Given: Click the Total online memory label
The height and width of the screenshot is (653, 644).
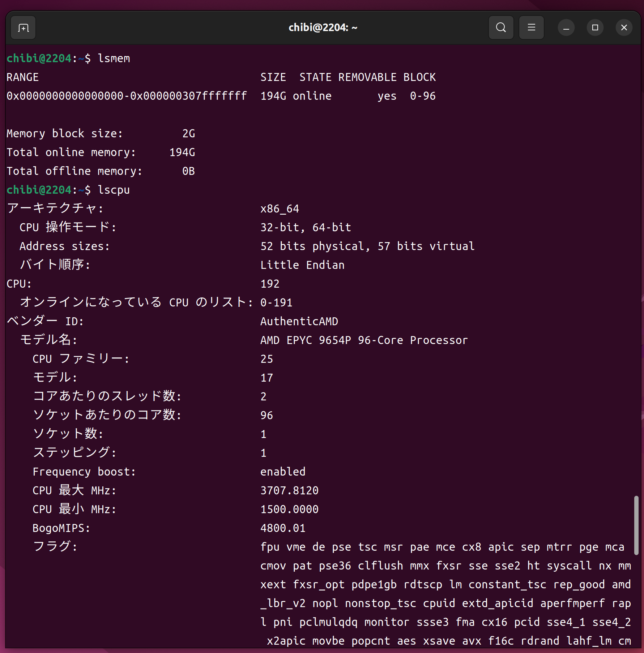Looking at the screenshot, I should point(71,152).
